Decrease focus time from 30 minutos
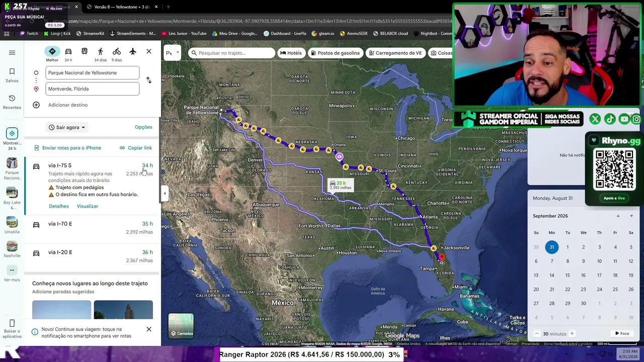The width and height of the screenshot is (644, 362). coord(536,334)
